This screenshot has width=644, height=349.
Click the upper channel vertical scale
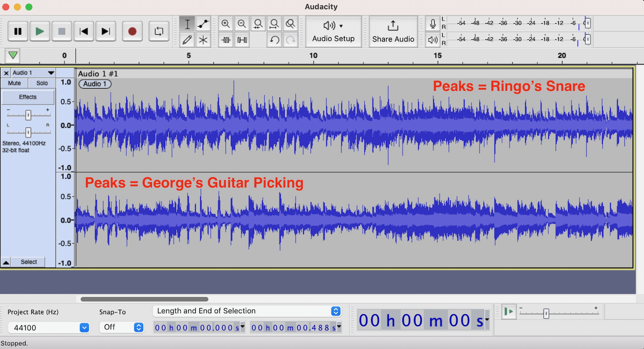[65, 125]
